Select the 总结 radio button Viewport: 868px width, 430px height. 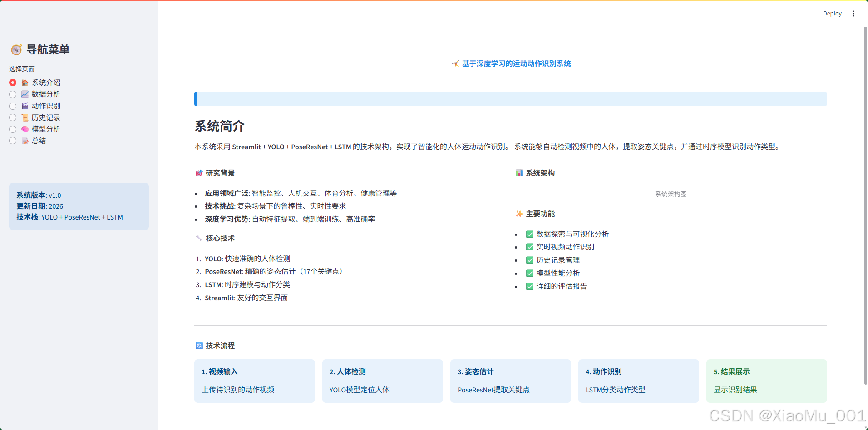point(13,141)
